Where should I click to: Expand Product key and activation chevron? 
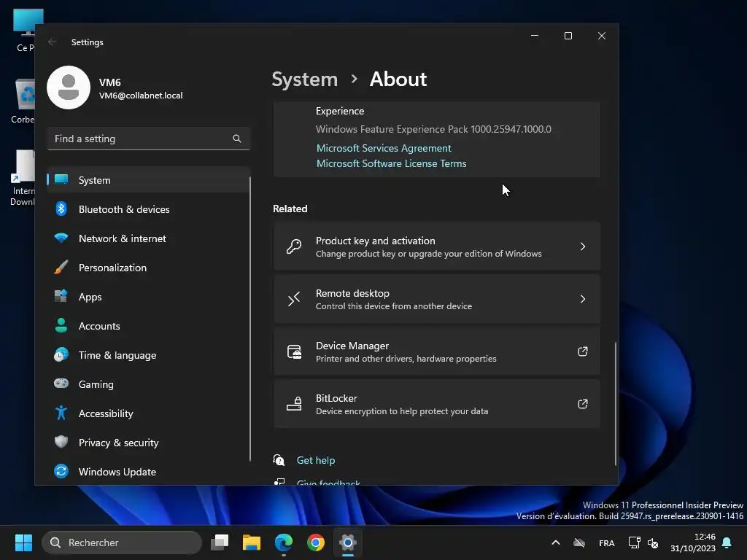(x=583, y=246)
